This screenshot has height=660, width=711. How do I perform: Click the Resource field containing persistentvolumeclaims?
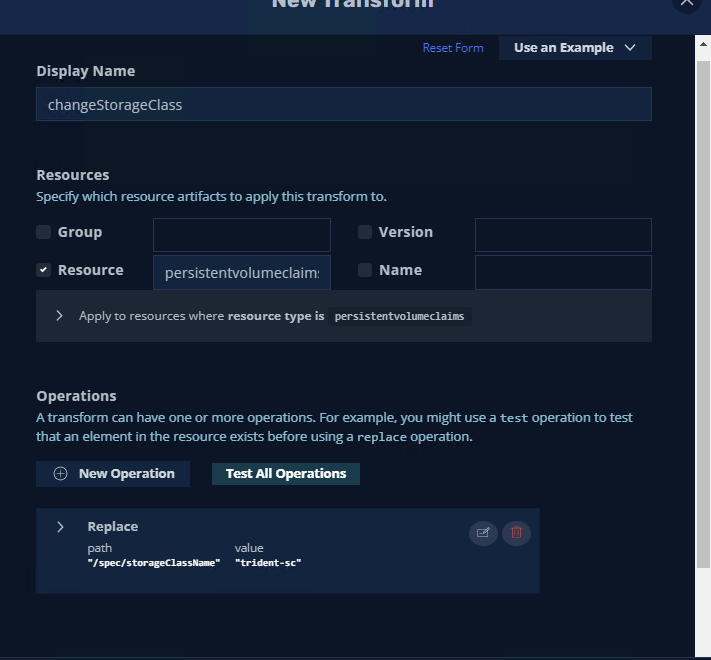click(241, 273)
